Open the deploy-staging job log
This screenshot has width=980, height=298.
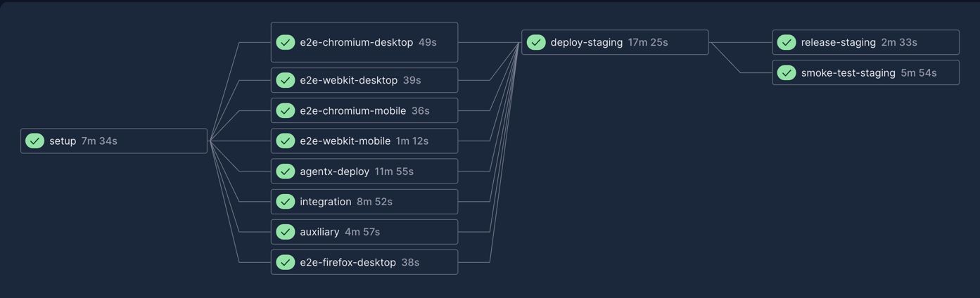(x=586, y=42)
